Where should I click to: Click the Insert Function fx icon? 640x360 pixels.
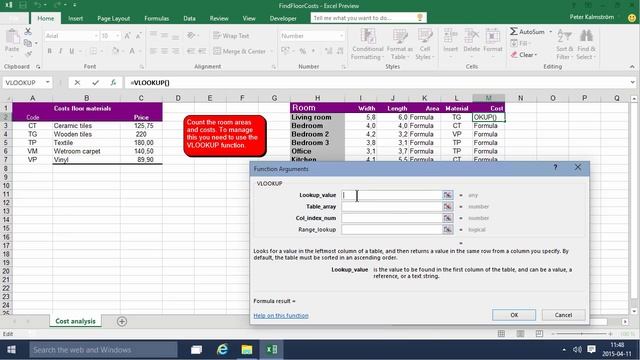(x=113, y=82)
